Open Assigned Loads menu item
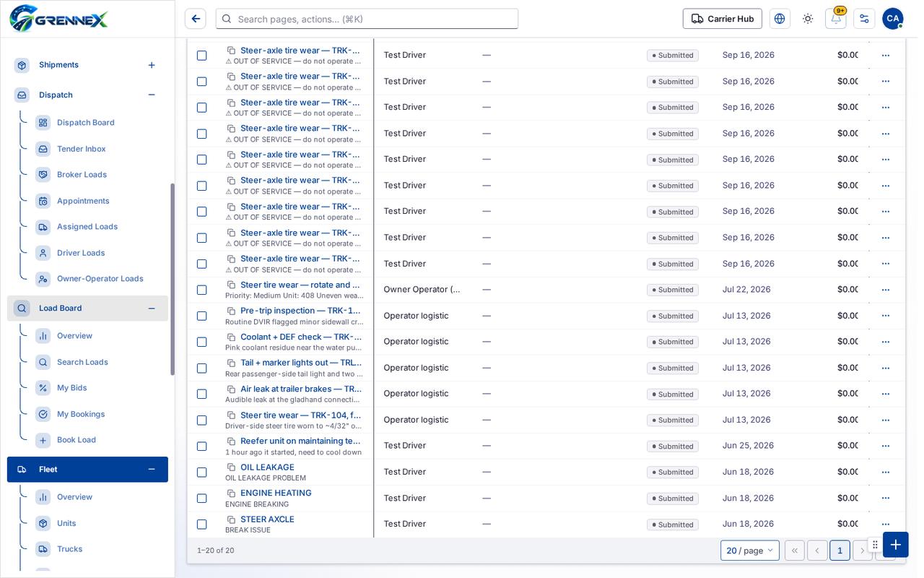This screenshot has width=924, height=578. click(87, 227)
